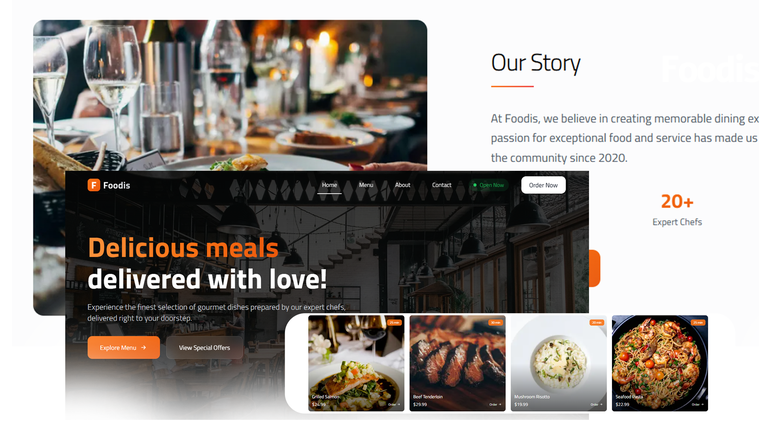759x427 pixels.
Task: Click the orange Foodis F logo icon
Action: click(x=93, y=185)
